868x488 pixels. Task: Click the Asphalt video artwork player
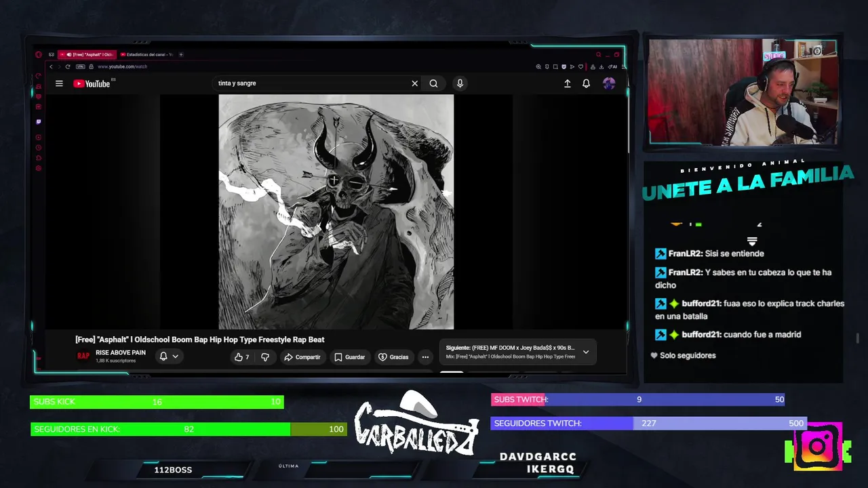[x=336, y=211]
